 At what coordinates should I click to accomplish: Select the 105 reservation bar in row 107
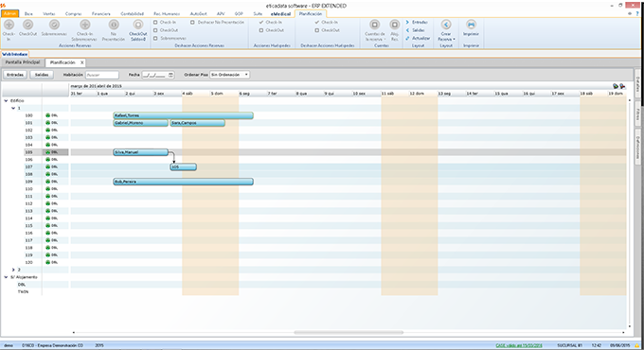pos(183,167)
